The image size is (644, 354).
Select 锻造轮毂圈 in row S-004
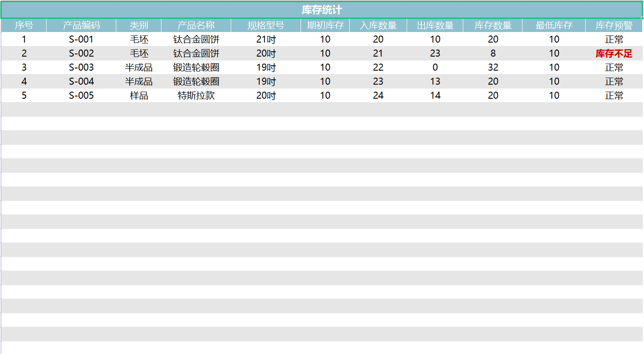(x=196, y=82)
